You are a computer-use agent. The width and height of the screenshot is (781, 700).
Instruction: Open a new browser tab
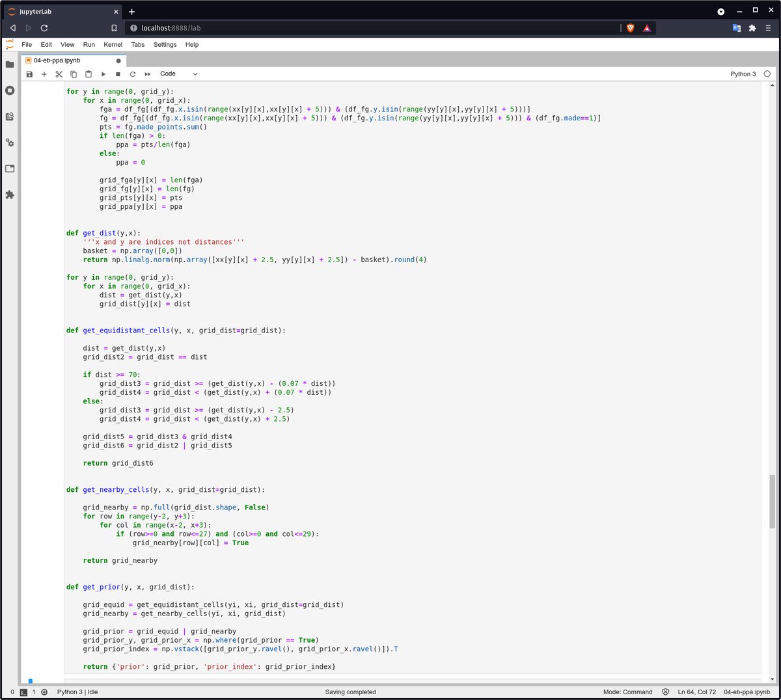tap(131, 12)
